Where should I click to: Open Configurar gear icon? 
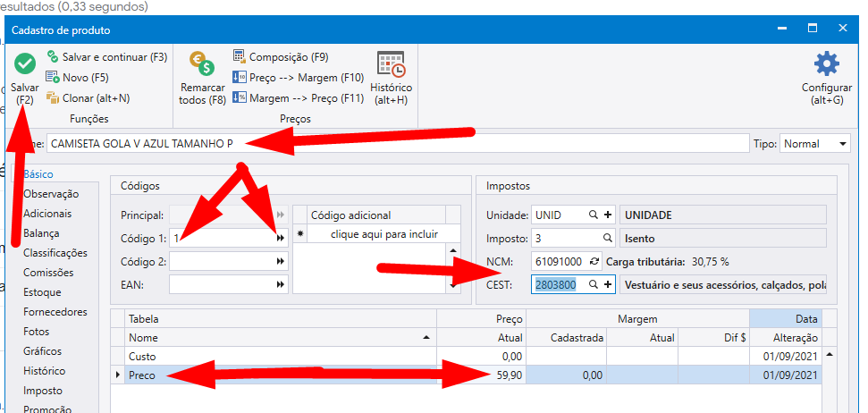[x=826, y=65]
